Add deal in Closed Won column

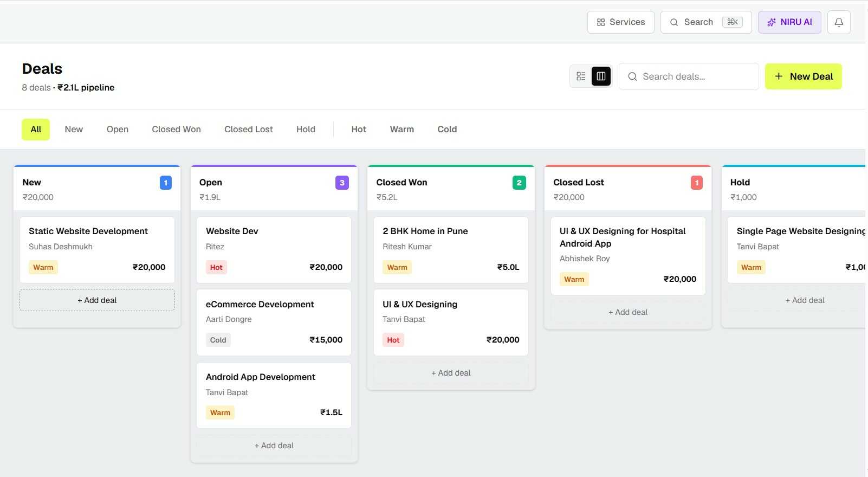coord(451,373)
